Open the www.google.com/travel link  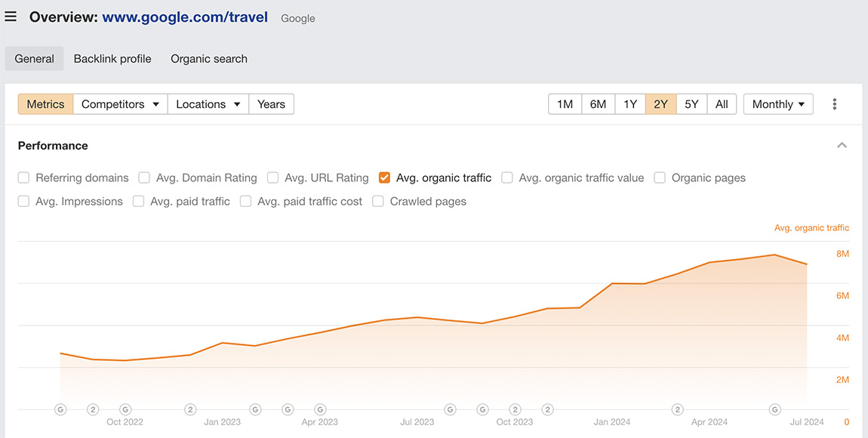[185, 17]
